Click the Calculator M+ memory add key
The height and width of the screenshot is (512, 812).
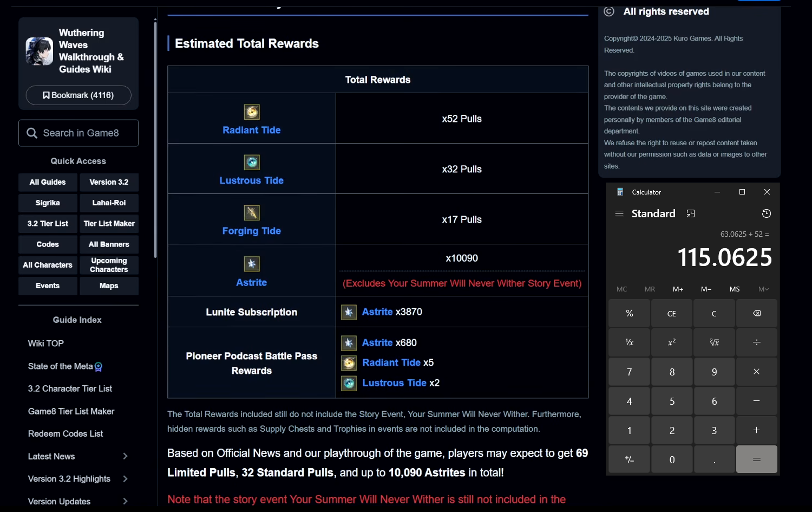(x=678, y=289)
